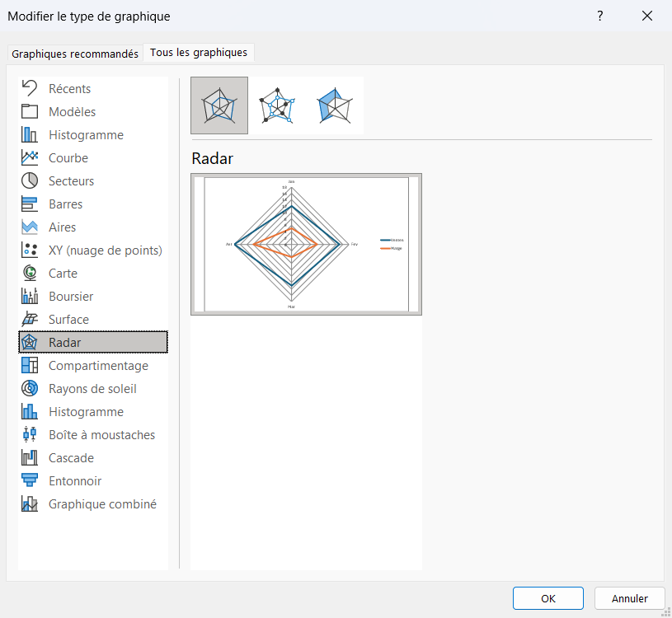Click the Annuler button

(x=629, y=598)
